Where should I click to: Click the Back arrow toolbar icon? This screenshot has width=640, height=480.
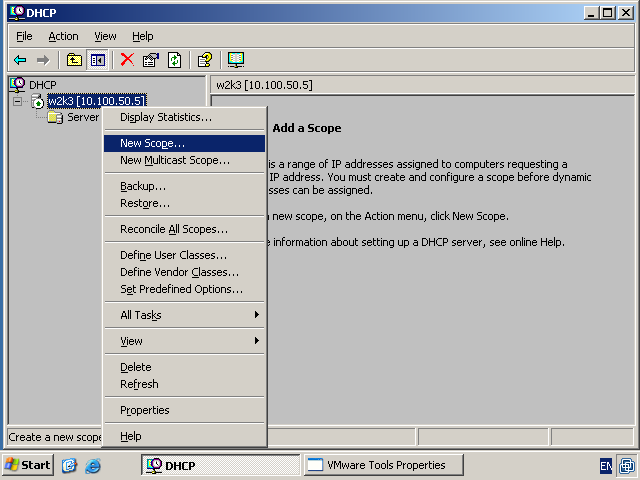(x=20, y=60)
